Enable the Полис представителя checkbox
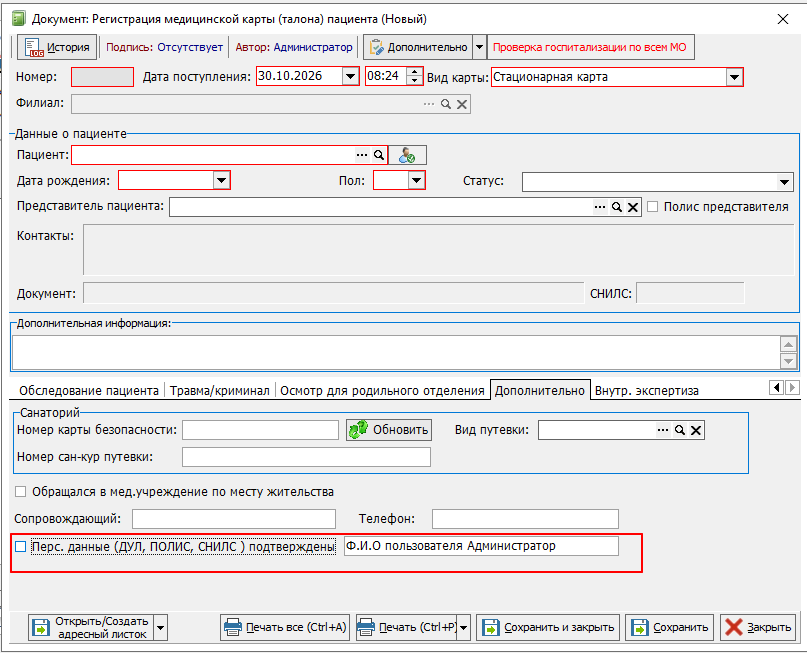Image resolution: width=807 pixels, height=653 pixels. (x=653, y=207)
